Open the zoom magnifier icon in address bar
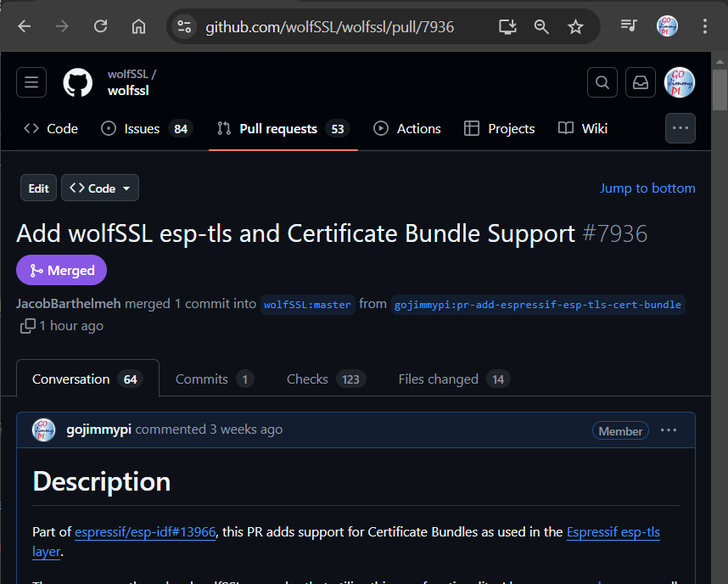 541,26
